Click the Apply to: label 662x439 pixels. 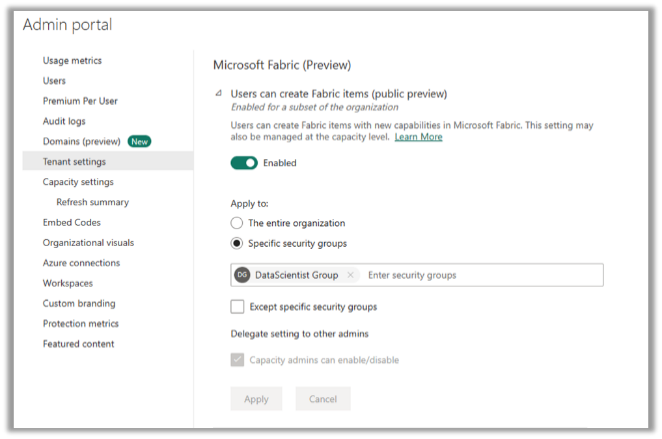tap(250, 204)
